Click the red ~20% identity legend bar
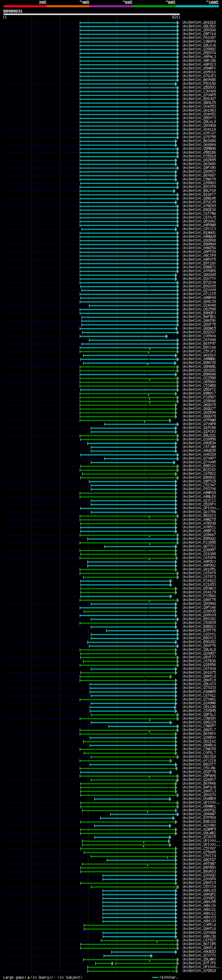 click(x=25, y=6)
